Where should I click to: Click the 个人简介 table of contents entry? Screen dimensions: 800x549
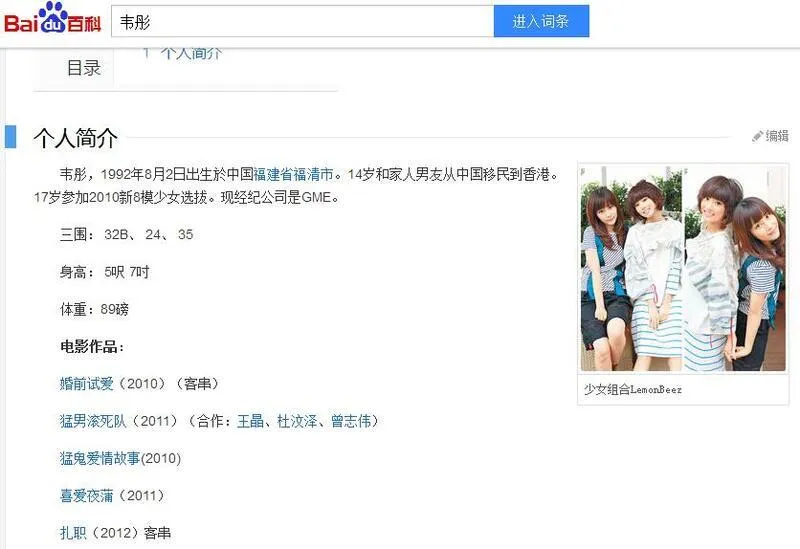pos(191,53)
